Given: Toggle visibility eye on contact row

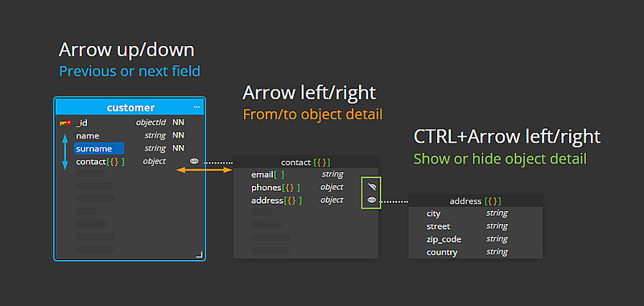Looking at the screenshot, I should (194, 161).
